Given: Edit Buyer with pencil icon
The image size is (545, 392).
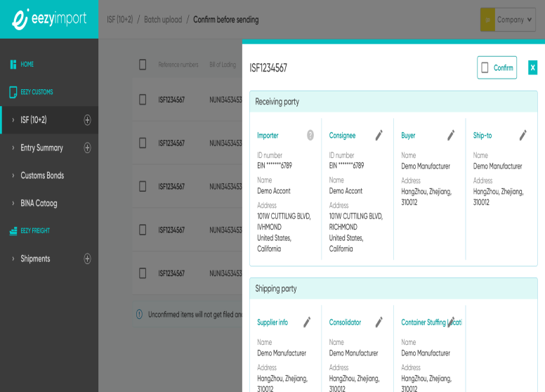Looking at the screenshot, I should point(451,135).
